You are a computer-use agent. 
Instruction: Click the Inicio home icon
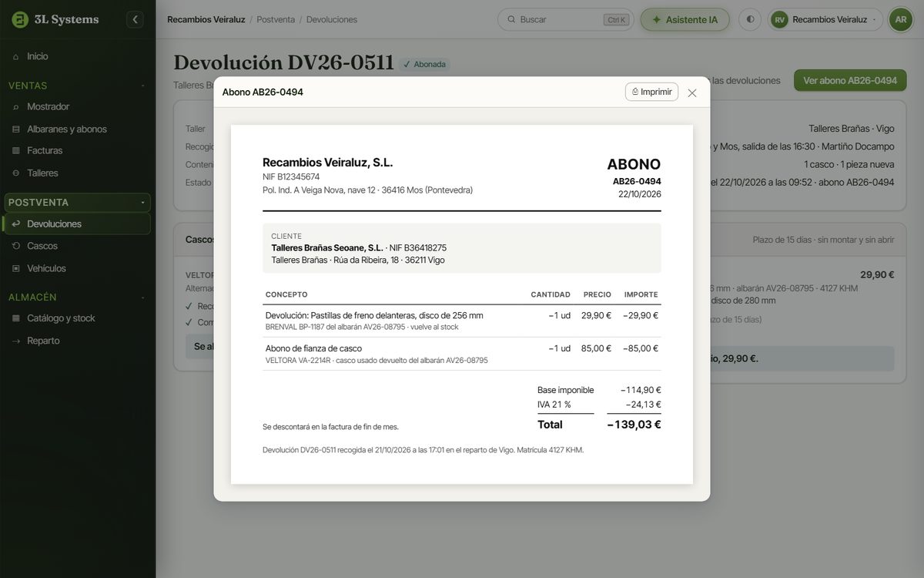pos(16,56)
